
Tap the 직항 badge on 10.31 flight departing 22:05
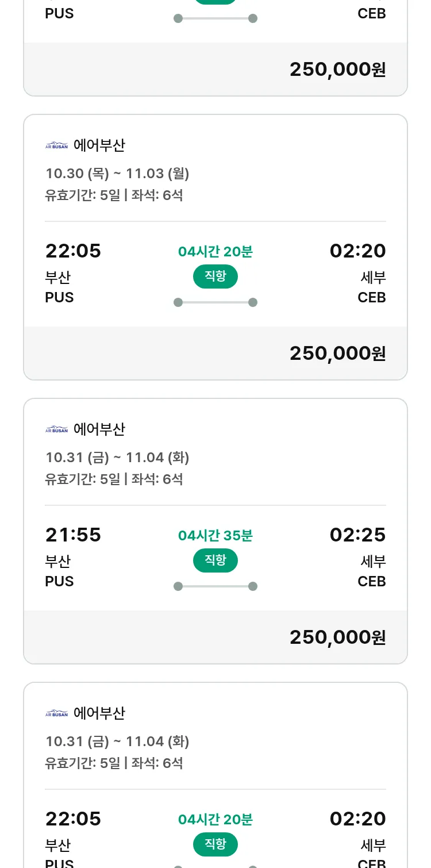[215, 844]
